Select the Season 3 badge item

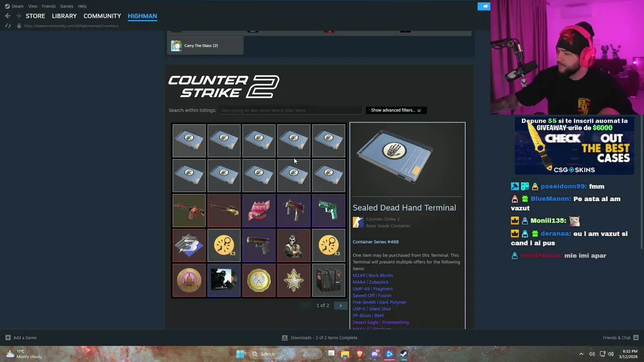[x=189, y=245]
